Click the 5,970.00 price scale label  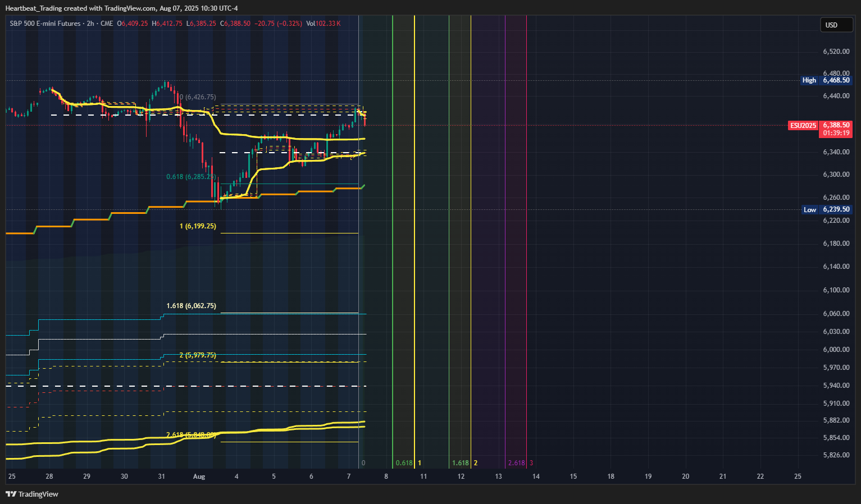(x=836, y=368)
